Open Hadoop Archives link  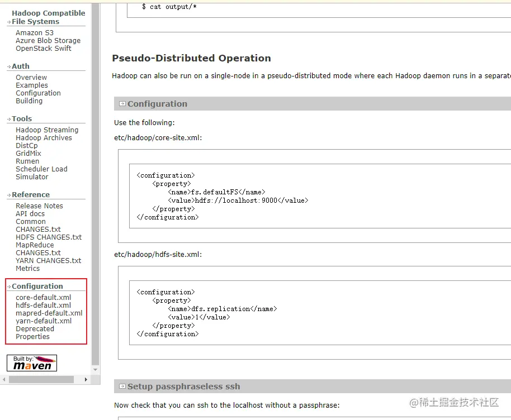(44, 138)
